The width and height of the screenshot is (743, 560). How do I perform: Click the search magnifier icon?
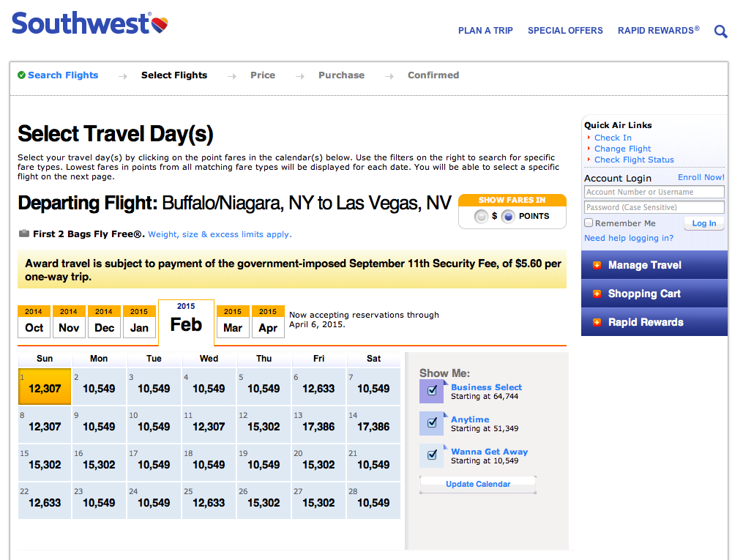coord(721,31)
